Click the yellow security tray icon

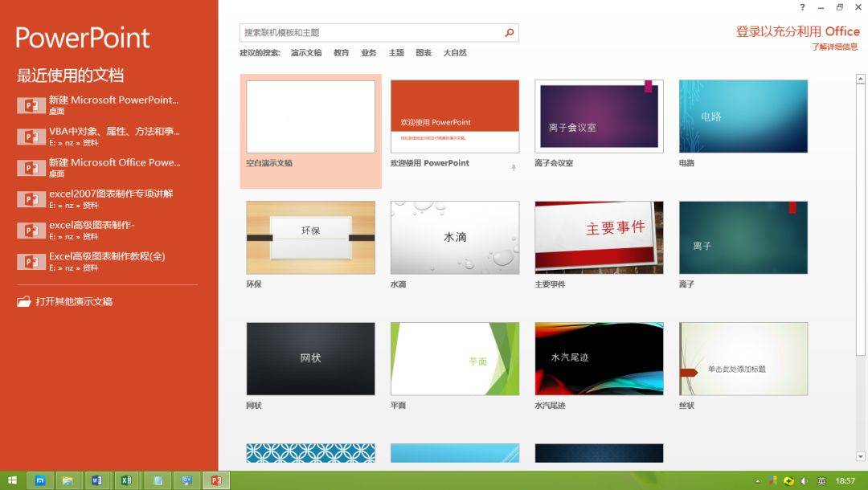789,481
